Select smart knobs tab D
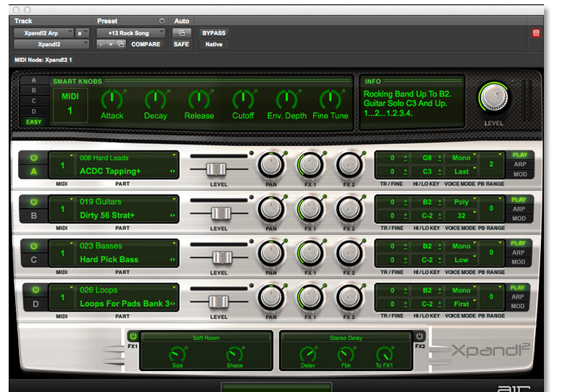 (34, 111)
